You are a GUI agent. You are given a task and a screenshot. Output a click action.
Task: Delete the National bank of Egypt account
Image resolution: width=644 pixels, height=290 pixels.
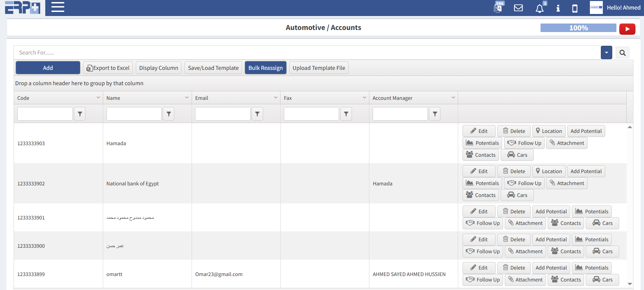[x=514, y=171]
